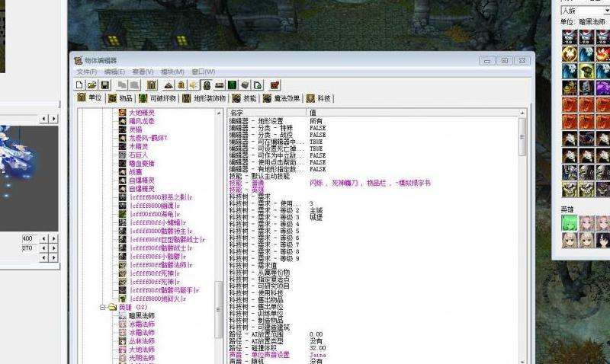The width and height of the screenshot is (610, 364).
Task: Click the 路径 - 碰撞体积 property row
Action: [x=374, y=348]
